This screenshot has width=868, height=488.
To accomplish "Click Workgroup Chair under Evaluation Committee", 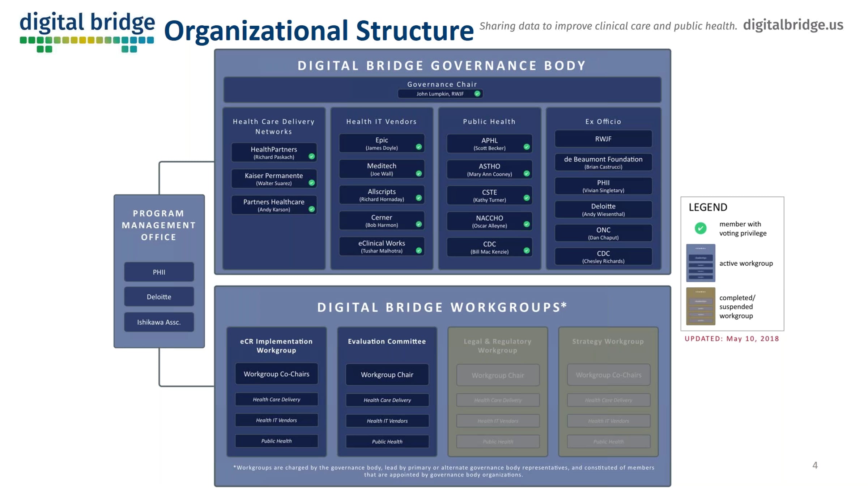I will [387, 374].
